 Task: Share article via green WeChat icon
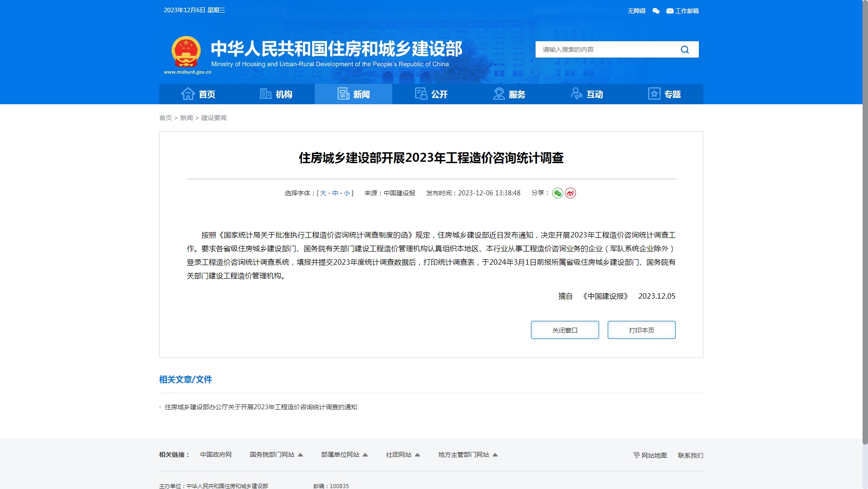point(558,193)
